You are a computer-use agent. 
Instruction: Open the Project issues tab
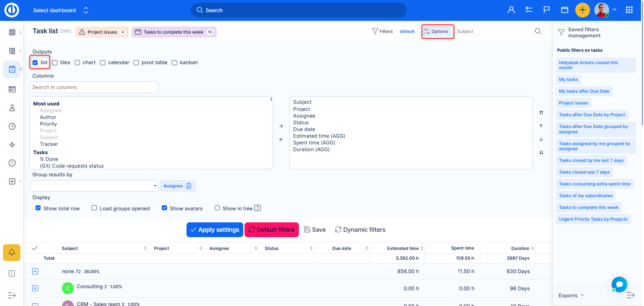[x=102, y=32]
